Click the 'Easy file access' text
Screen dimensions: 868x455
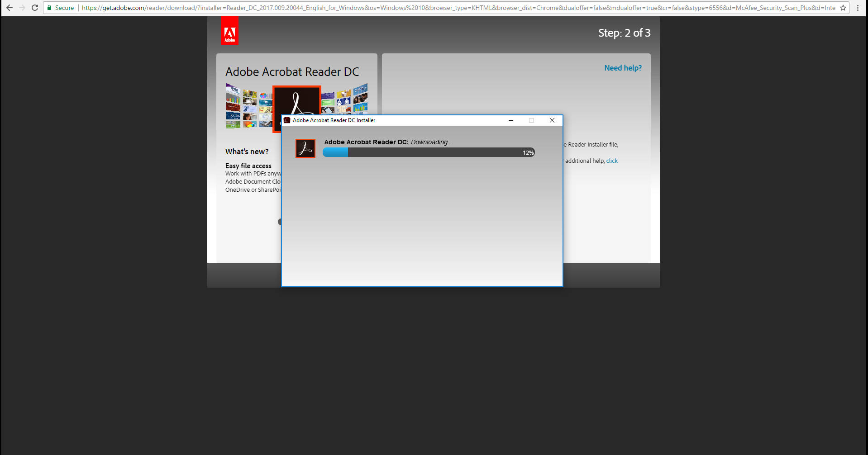pyautogui.click(x=248, y=166)
